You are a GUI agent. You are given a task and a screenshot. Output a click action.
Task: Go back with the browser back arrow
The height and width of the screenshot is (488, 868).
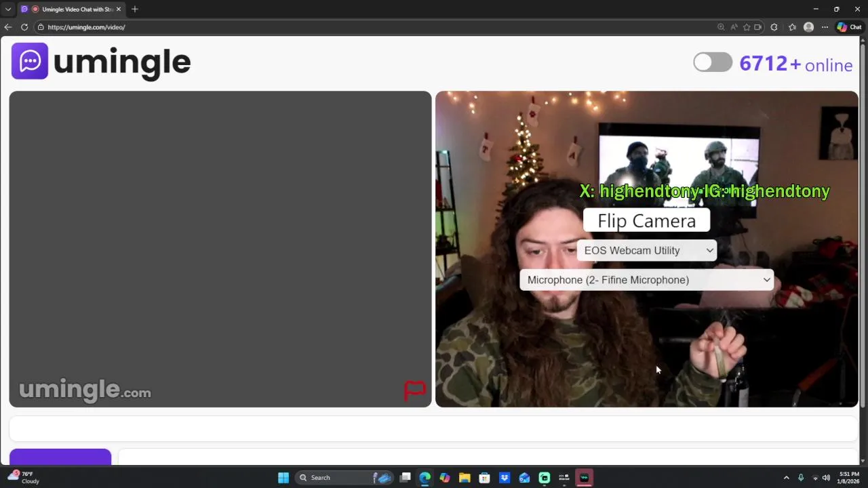(8, 27)
